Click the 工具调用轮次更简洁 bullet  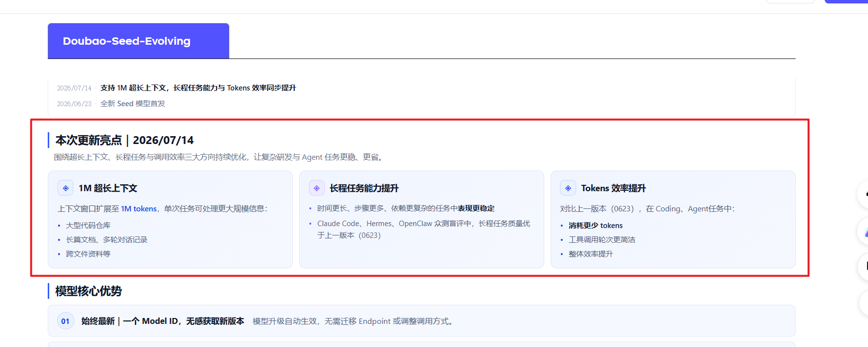pyautogui.click(x=602, y=240)
